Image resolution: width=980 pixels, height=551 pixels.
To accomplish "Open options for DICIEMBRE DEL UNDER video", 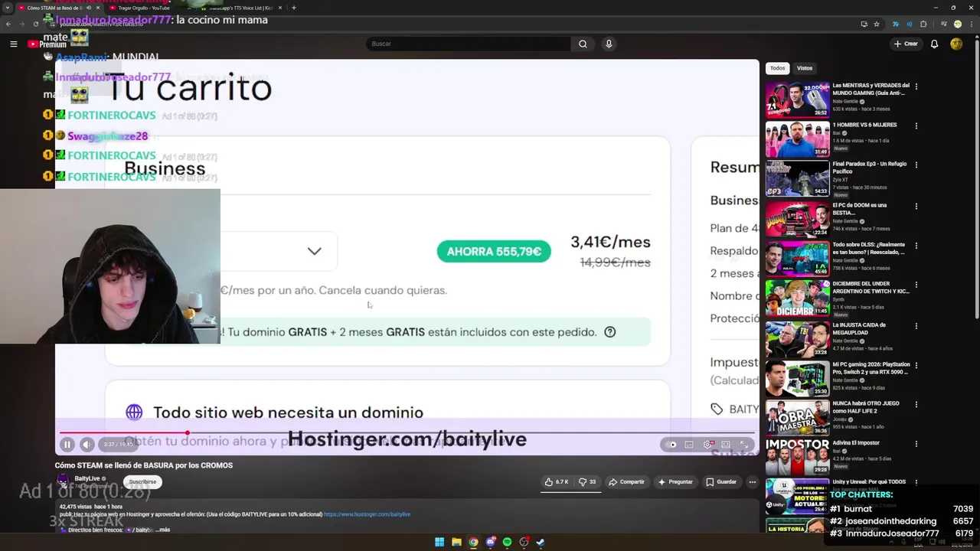I will pyautogui.click(x=916, y=285).
